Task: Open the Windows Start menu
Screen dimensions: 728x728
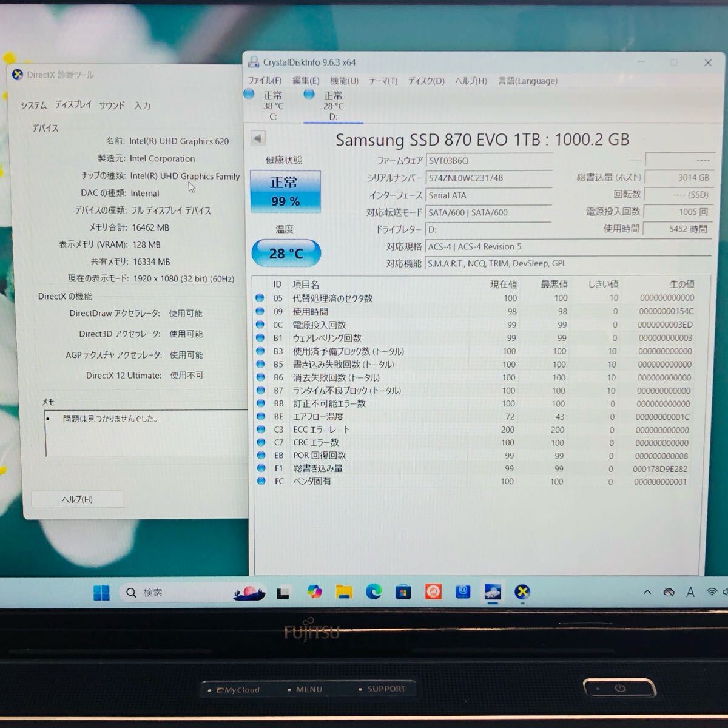Action: 101,592
